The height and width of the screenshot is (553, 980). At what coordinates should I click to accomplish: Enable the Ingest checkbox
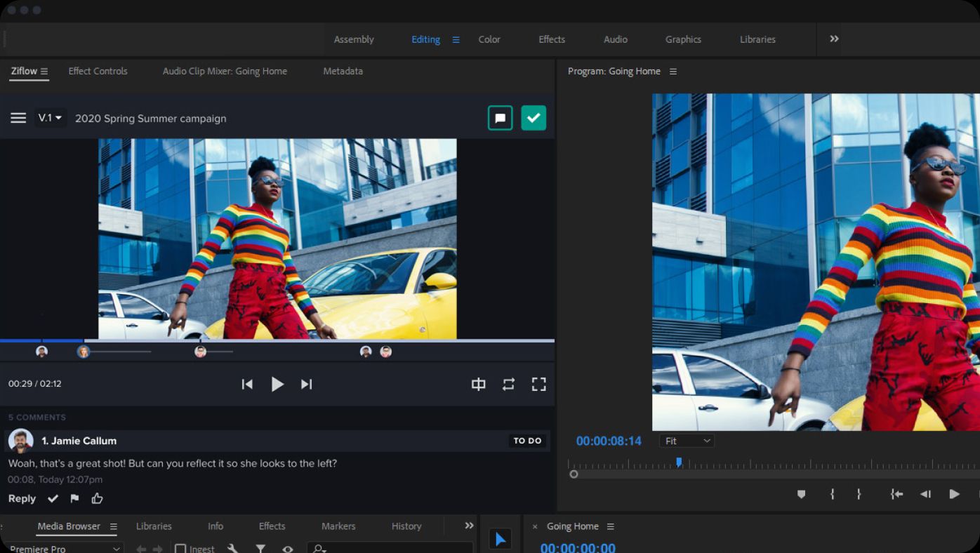tap(180, 549)
